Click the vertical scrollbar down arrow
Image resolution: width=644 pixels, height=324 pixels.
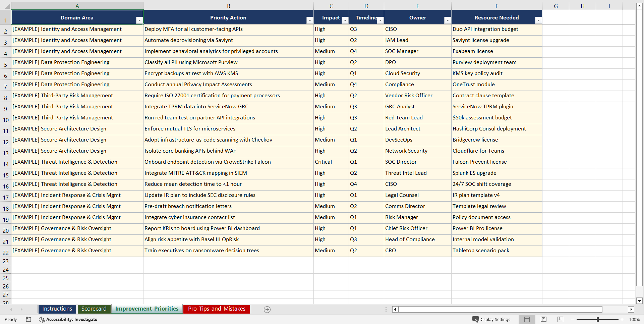coord(640,301)
